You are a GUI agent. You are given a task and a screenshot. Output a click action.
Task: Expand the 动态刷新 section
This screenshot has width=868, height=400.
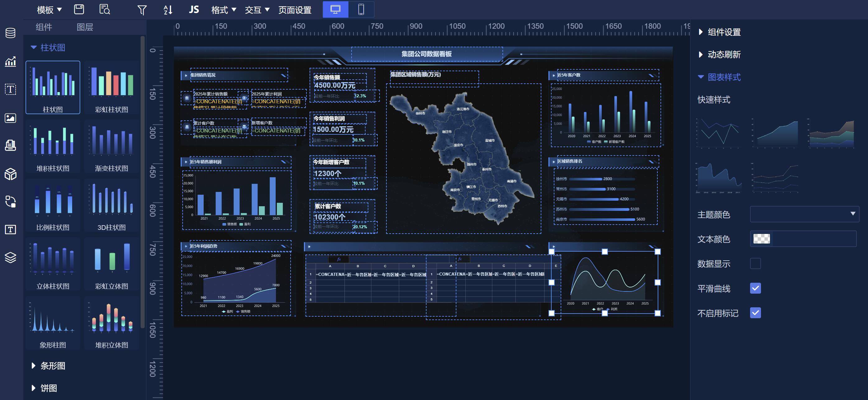click(x=723, y=55)
